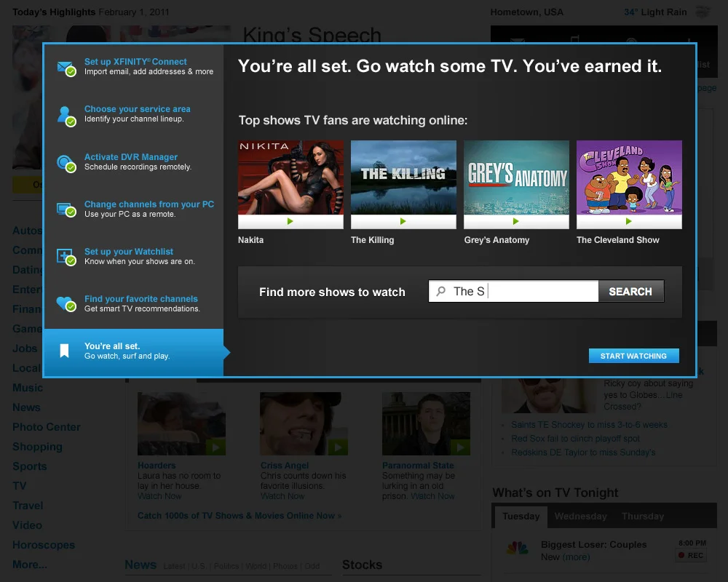Click 34° Light Rain weather text
The width and height of the screenshot is (728, 582).
tap(655, 12)
